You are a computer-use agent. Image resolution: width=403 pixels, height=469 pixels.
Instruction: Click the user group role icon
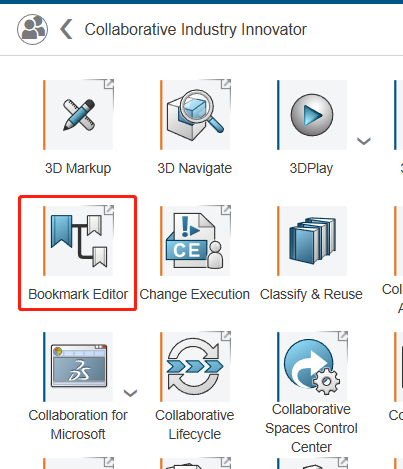tap(32, 29)
